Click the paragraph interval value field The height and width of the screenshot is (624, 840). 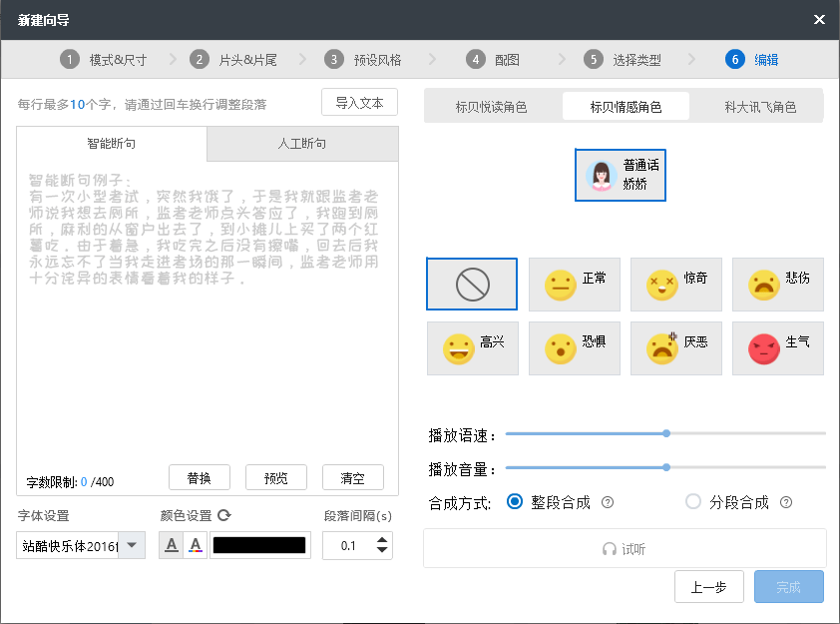click(348, 545)
